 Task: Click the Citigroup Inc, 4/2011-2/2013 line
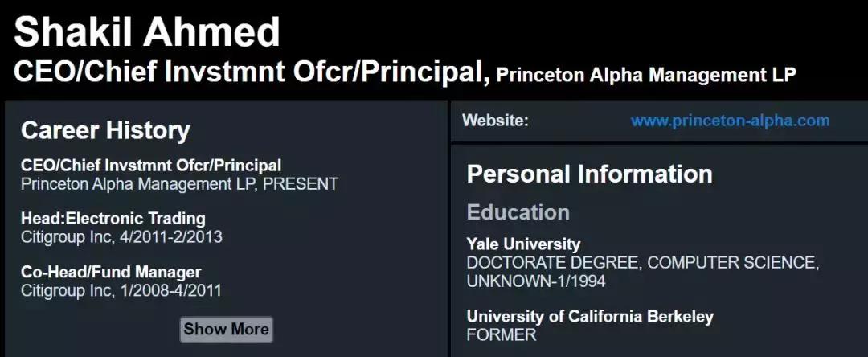[121, 237]
